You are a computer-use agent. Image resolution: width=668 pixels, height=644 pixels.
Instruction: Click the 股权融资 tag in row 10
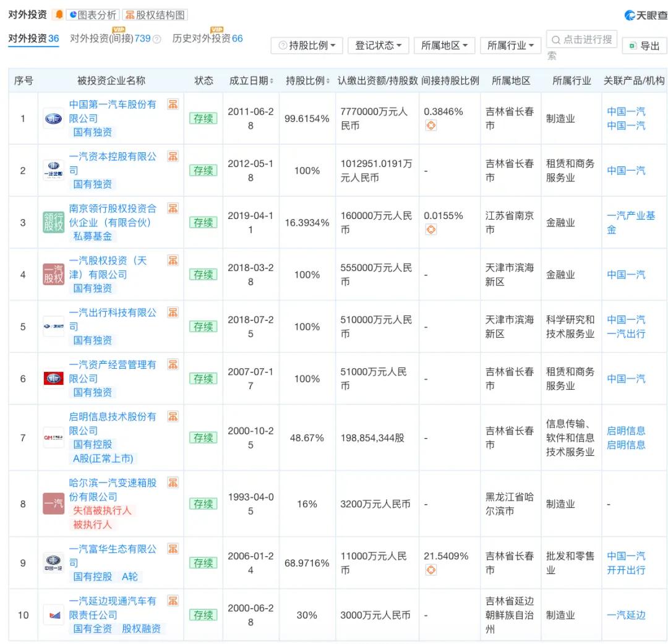pos(142,629)
